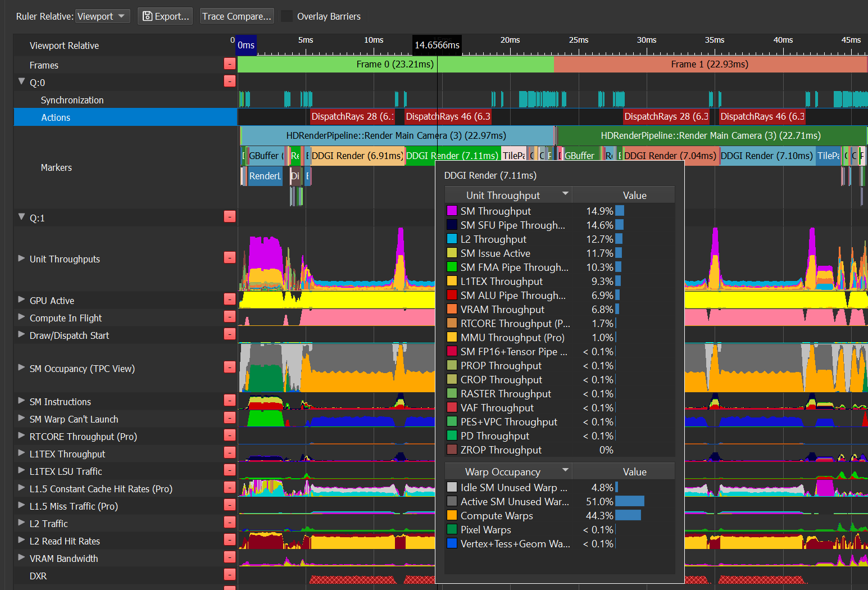Expand the Unit Throughputs row

[x=21, y=258]
